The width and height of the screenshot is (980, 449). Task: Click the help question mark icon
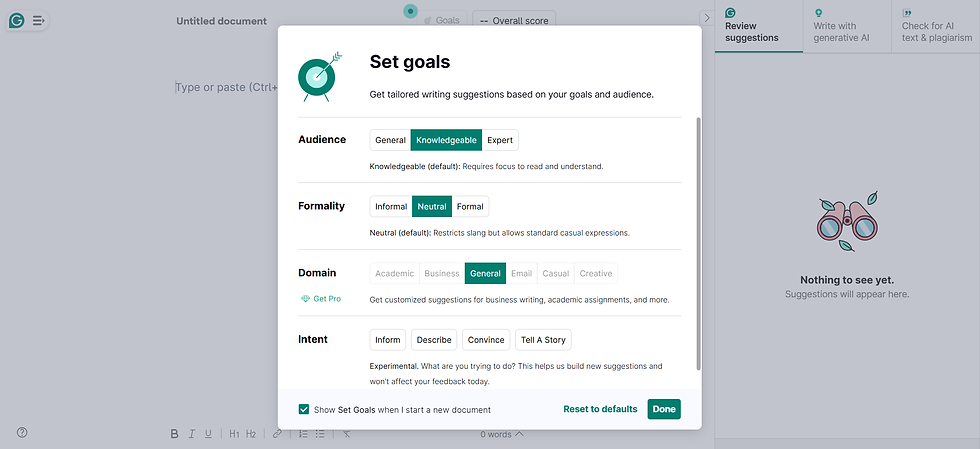coord(22,432)
